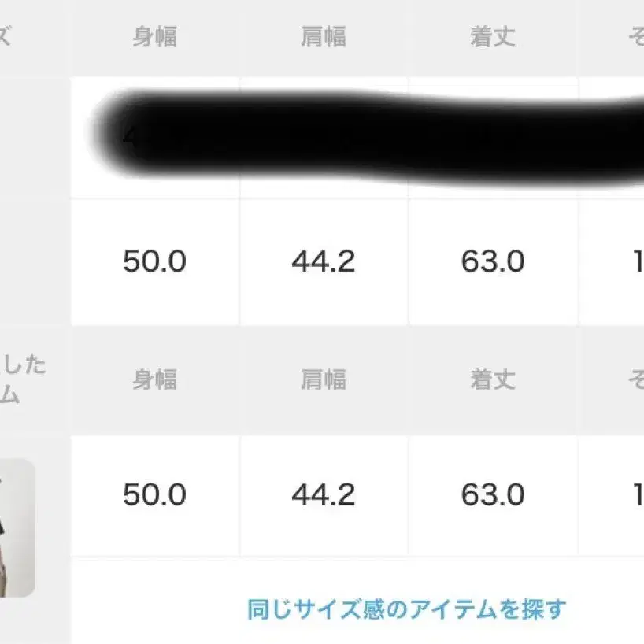The height and width of the screenshot is (644, 644).
Task: Click the 50.0 cell beside the product thumbnail
Action: (154, 494)
